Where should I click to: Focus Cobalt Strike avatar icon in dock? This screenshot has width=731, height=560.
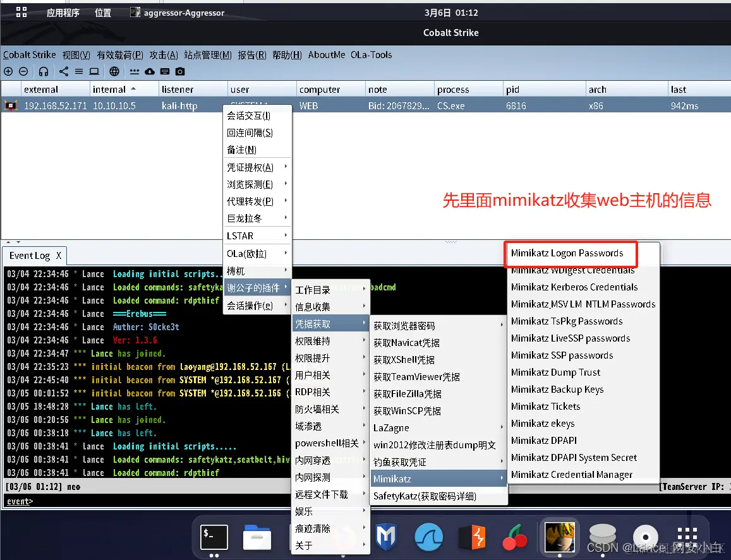pos(559,537)
